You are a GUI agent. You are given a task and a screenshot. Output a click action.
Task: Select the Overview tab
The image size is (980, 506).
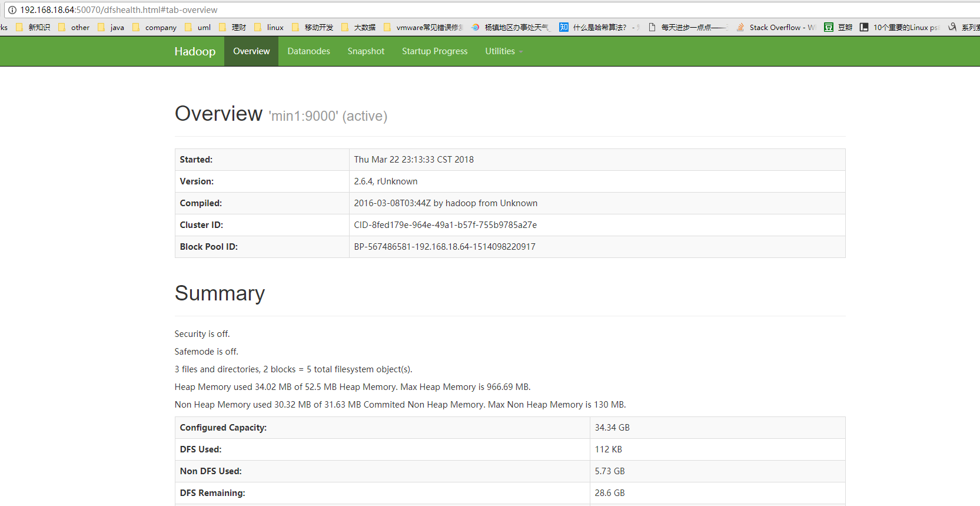pos(251,51)
